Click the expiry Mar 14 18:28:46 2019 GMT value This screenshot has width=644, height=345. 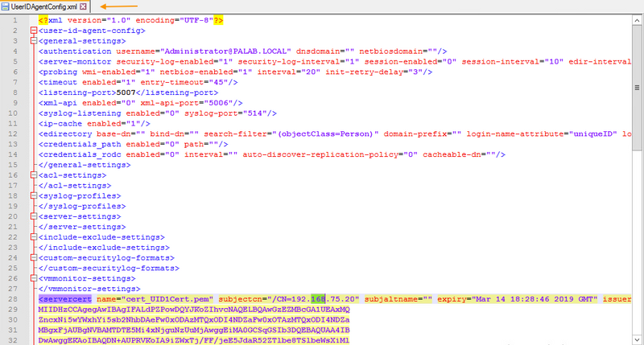pyautogui.click(x=535, y=299)
